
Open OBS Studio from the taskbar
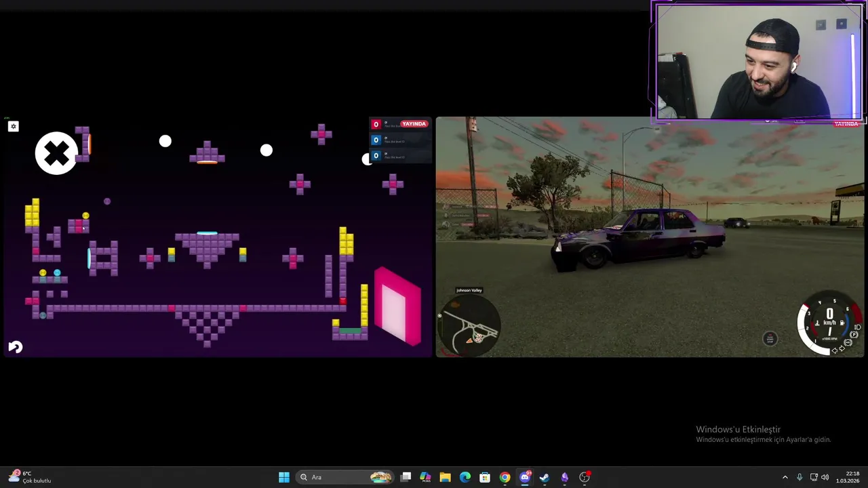[x=584, y=477]
